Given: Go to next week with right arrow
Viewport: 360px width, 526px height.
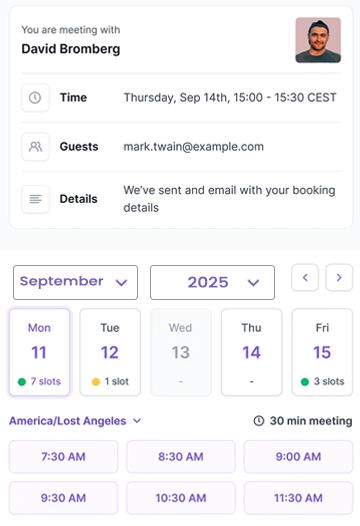Looking at the screenshot, I should [339, 277].
